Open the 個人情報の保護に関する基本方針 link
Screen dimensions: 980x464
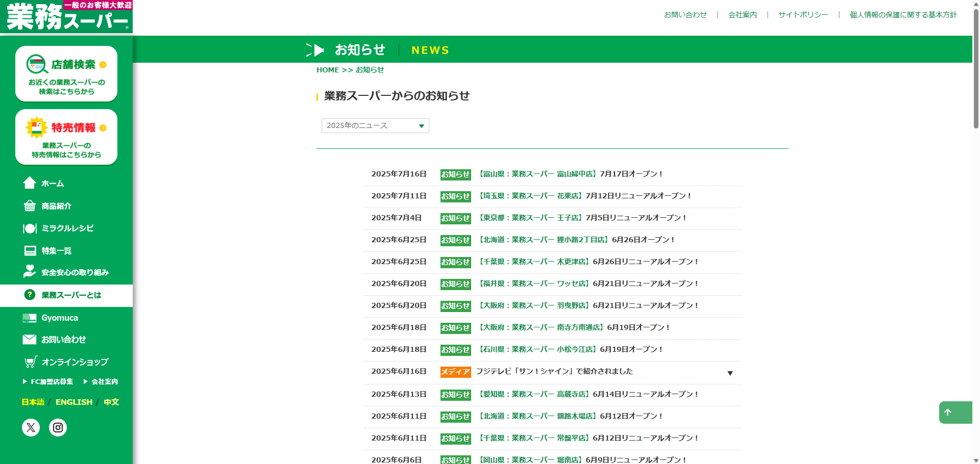pyautogui.click(x=903, y=15)
